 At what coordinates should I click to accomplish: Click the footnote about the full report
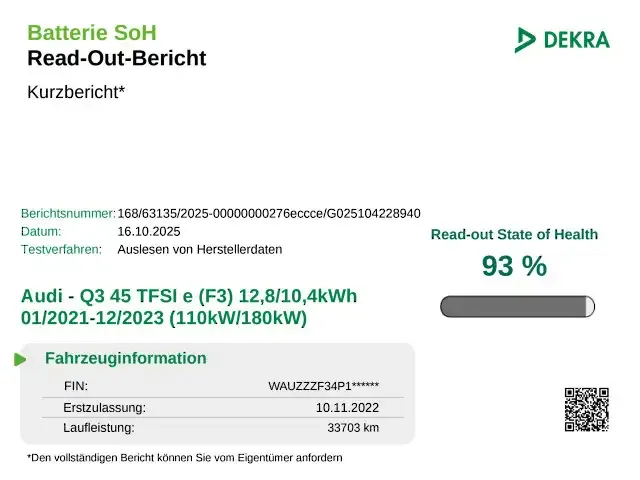coord(185,457)
